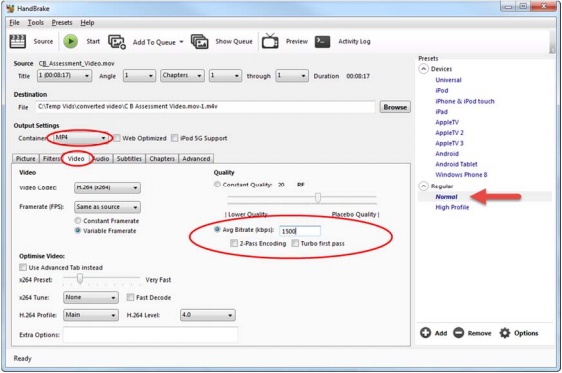Enable Web Optimized checkbox
Screen dimensions: 562x373
click(117, 138)
